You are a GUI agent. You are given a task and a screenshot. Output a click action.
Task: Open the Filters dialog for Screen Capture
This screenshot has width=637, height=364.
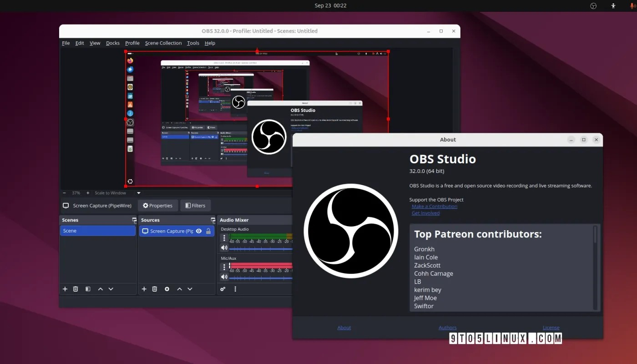(x=195, y=205)
